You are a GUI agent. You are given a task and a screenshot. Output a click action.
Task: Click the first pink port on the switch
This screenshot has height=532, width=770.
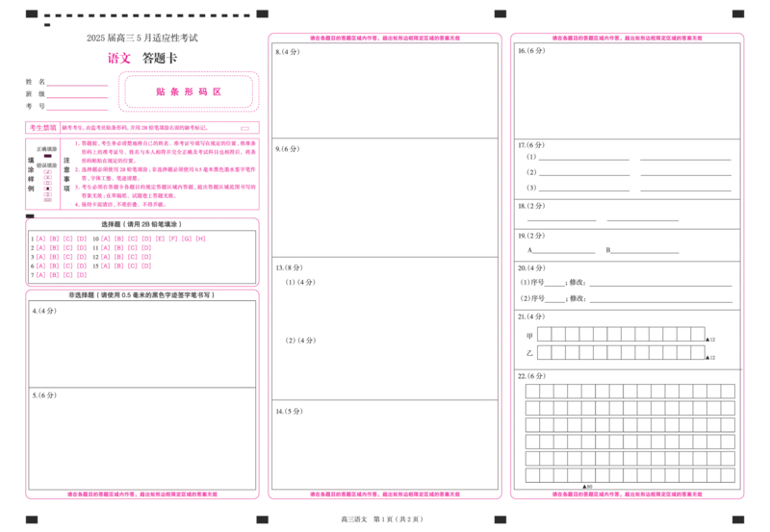coord(162,92)
